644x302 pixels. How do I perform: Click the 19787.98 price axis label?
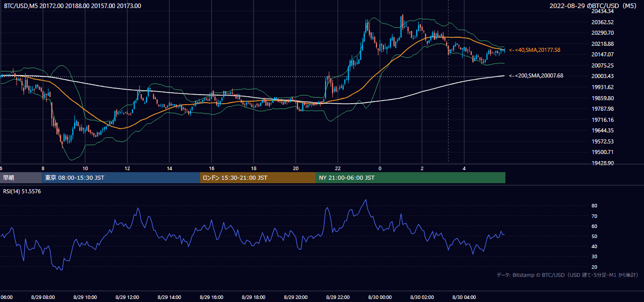coord(602,109)
